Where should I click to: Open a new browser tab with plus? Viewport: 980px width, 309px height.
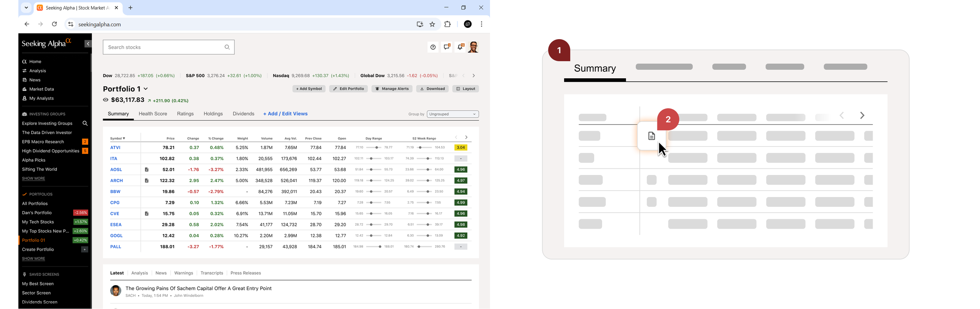click(x=131, y=8)
